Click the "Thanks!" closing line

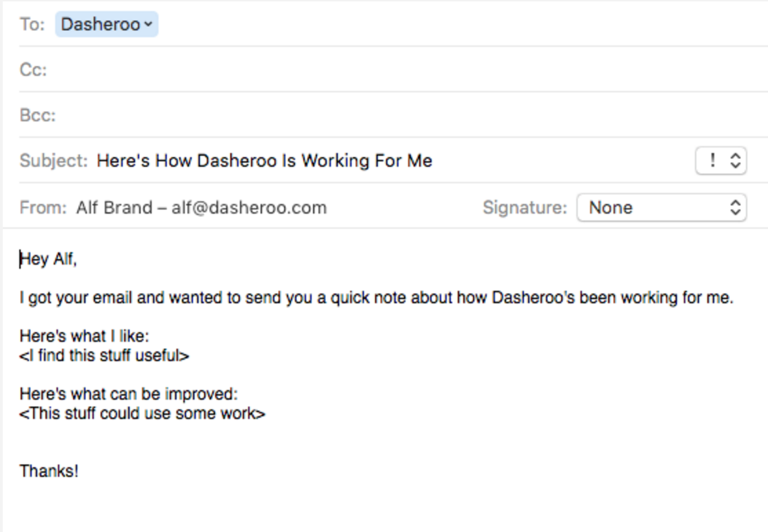pyautogui.click(x=49, y=471)
